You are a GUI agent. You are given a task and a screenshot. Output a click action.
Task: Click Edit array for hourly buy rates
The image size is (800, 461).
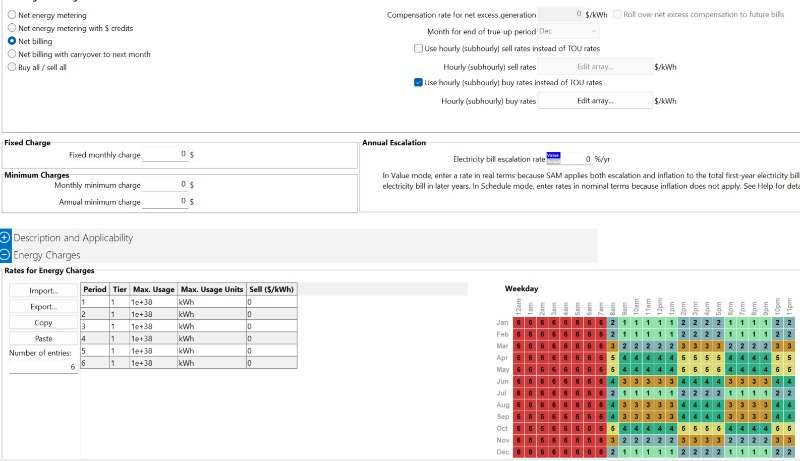(594, 101)
